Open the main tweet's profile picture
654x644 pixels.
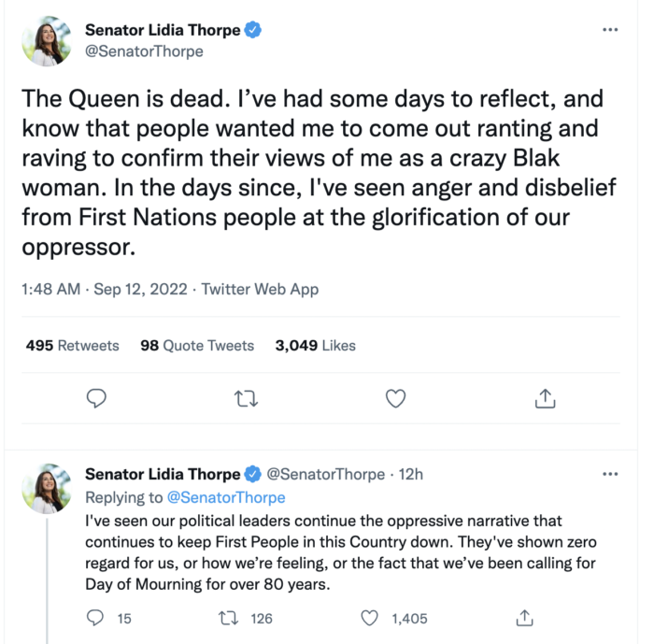pyautogui.click(x=45, y=41)
